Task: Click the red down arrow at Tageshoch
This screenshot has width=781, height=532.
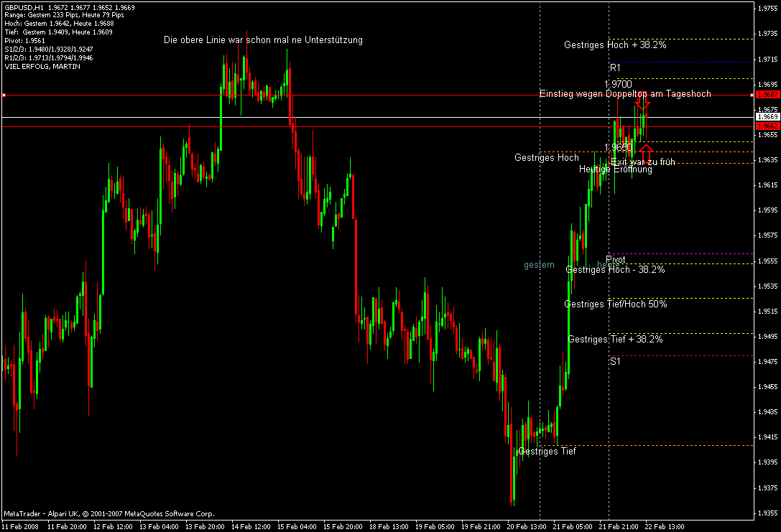Action: coord(642,102)
